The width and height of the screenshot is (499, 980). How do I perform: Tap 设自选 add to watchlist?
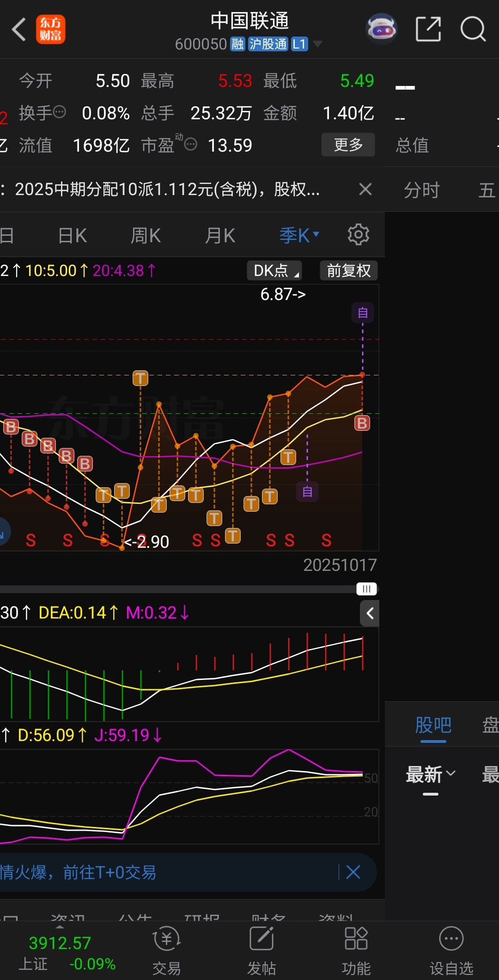[451, 951]
